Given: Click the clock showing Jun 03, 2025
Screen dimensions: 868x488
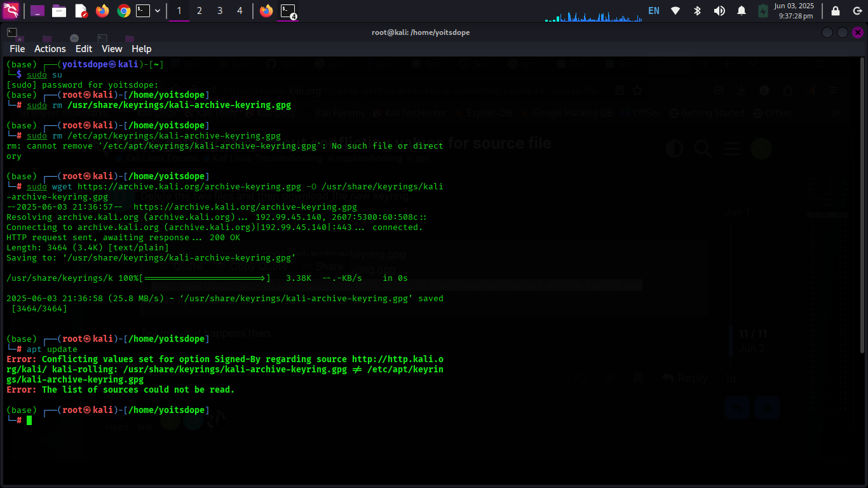Looking at the screenshot, I should tap(794, 11).
